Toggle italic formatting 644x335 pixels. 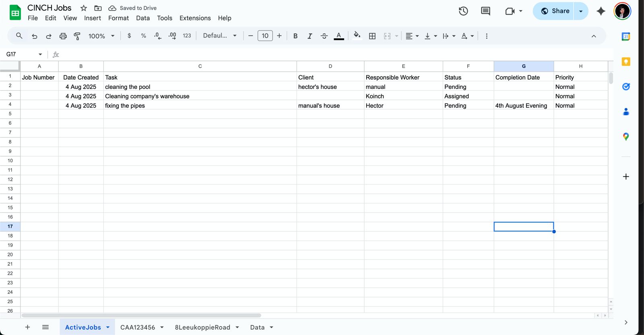click(x=310, y=36)
